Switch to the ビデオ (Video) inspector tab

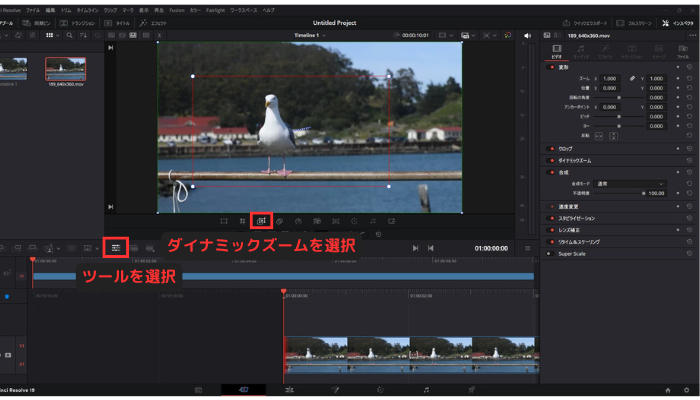(x=556, y=52)
